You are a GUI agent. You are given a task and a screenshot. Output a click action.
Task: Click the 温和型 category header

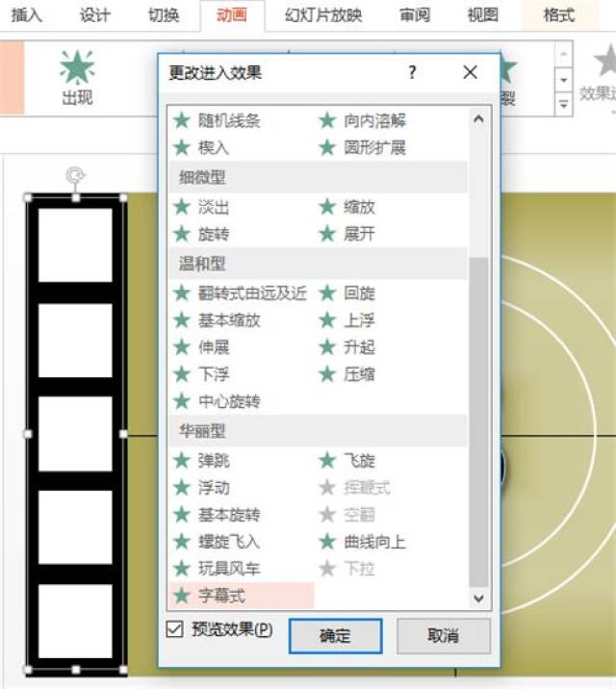coord(318,264)
